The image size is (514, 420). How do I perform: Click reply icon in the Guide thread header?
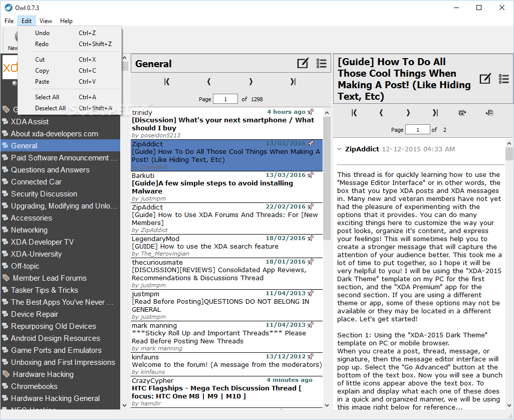[485, 79]
